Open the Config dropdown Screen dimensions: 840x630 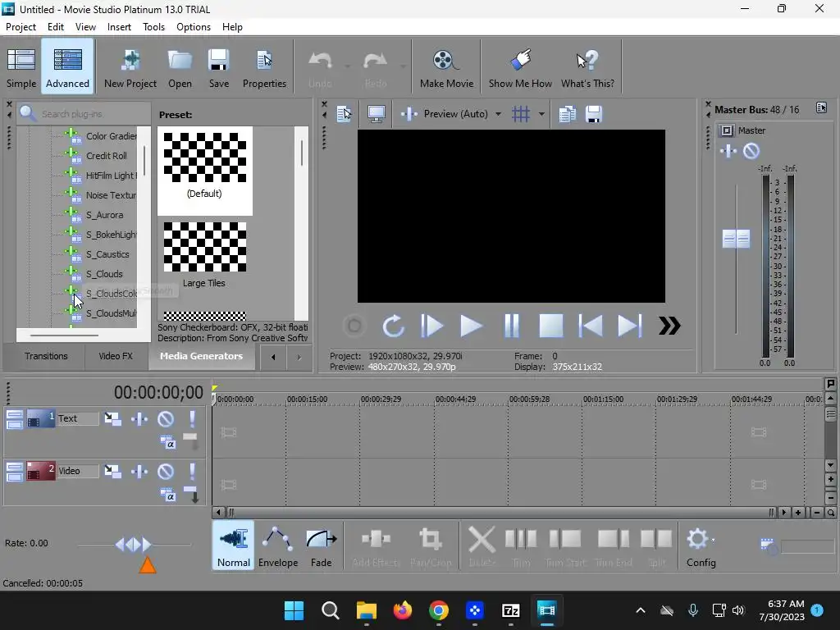(701, 547)
